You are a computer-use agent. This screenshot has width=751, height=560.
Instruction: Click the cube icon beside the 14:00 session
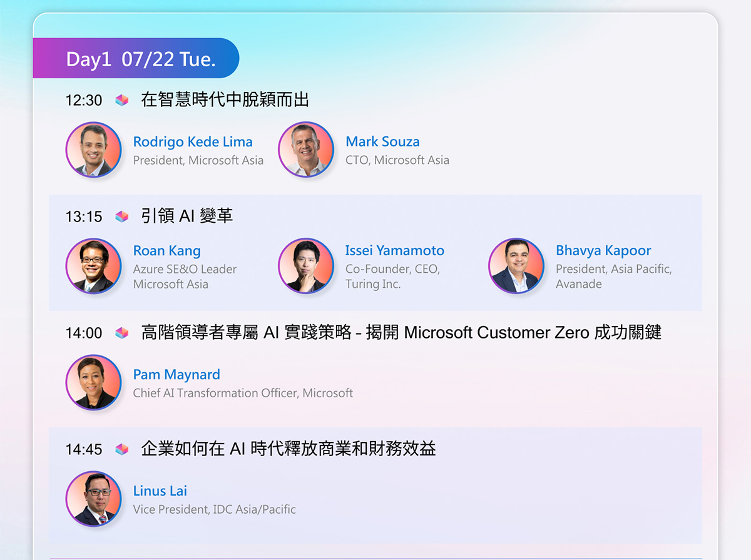pyautogui.click(x=122, y=333)
